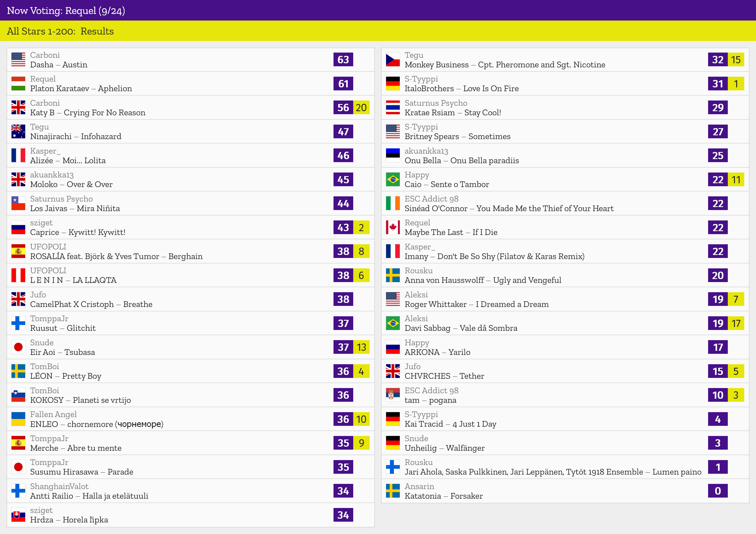The image size is (756, 534).
Task: Click the Serbian flag beside tam – pogana
Action: (393, 395)
